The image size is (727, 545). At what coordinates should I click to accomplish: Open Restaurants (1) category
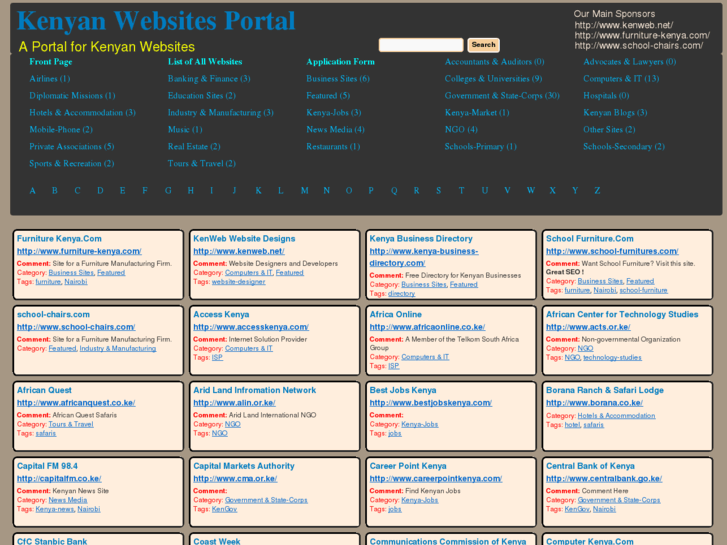pyautogui.click(x=333, y=147)
